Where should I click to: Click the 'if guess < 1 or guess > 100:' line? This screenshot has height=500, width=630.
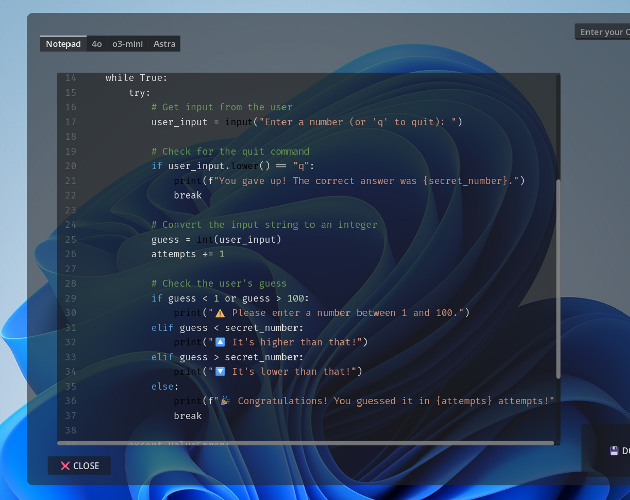click(x=230, y=298)
